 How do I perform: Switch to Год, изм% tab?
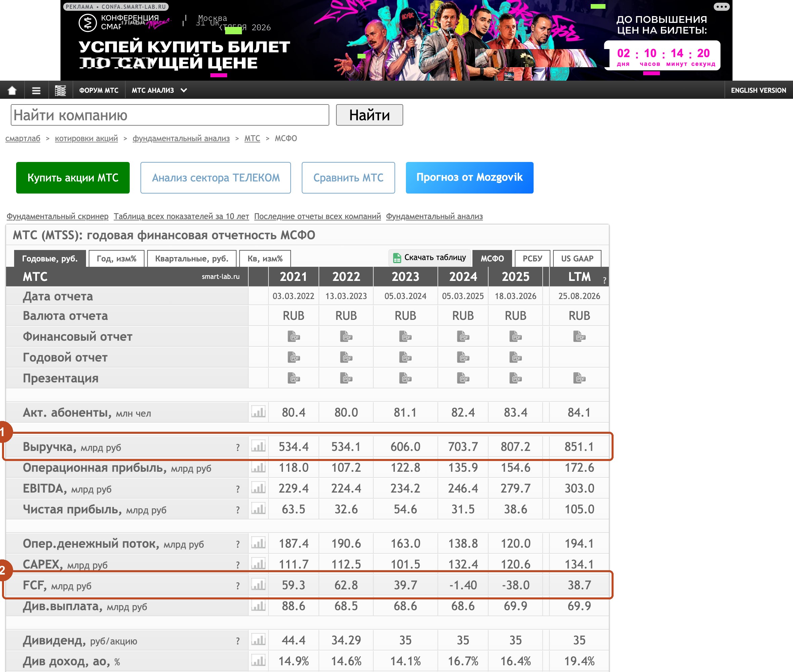[x=117, y=259]
